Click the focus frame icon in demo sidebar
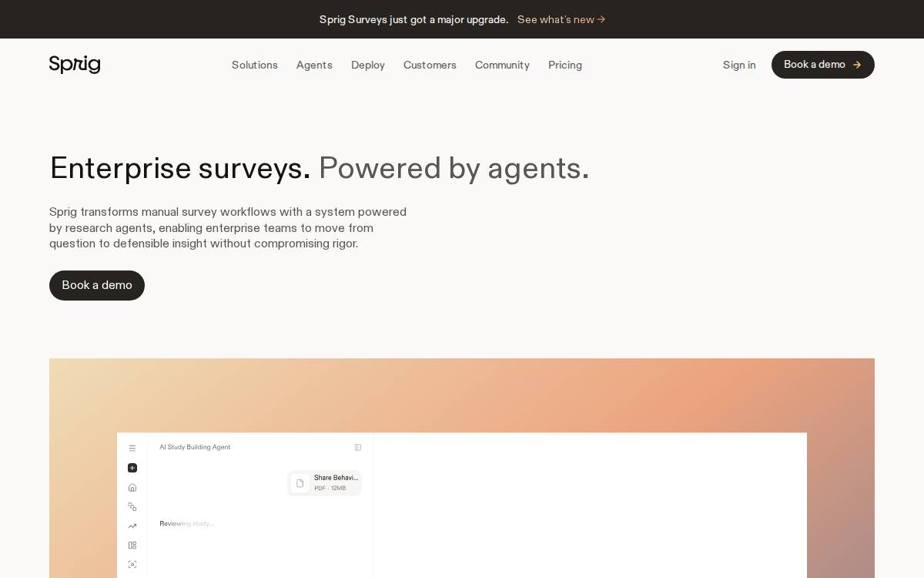This screenshot has height=578, width=924. pyautogui.click(x=132, y=564)
